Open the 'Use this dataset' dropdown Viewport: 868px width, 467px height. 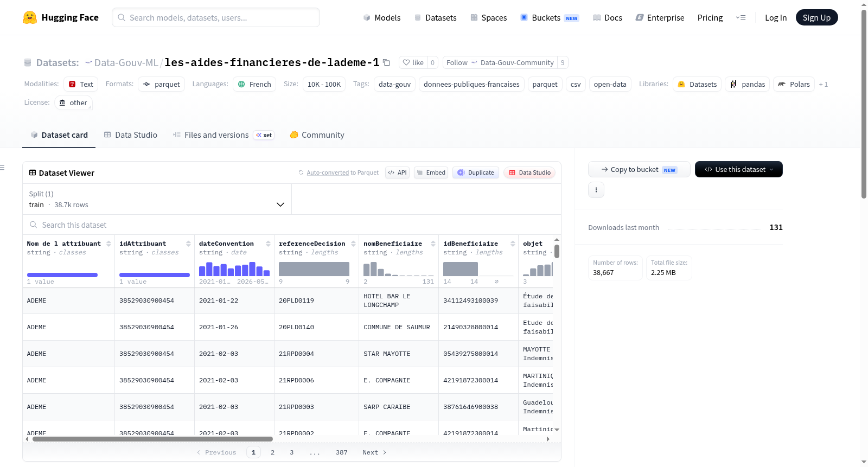739,169
